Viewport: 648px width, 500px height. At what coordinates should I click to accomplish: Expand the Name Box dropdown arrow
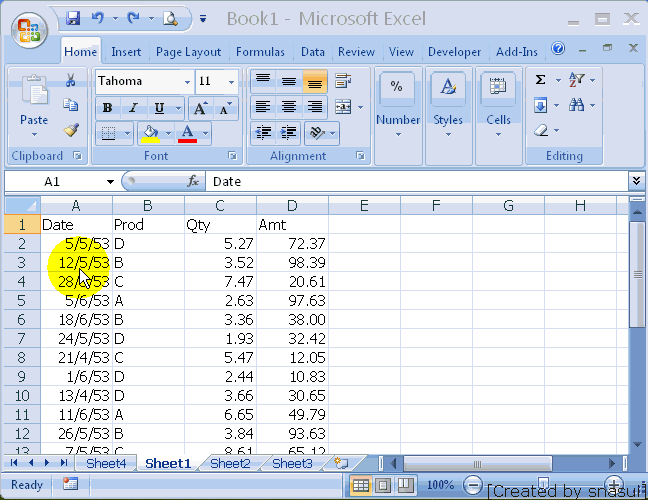pos(111,182)
